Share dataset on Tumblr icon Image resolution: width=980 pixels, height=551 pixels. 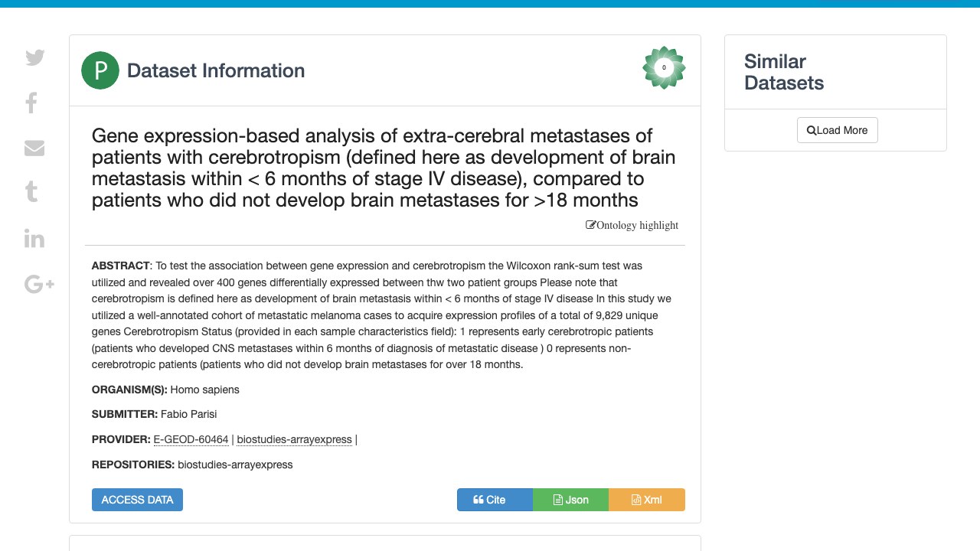[x=31, y=191]
